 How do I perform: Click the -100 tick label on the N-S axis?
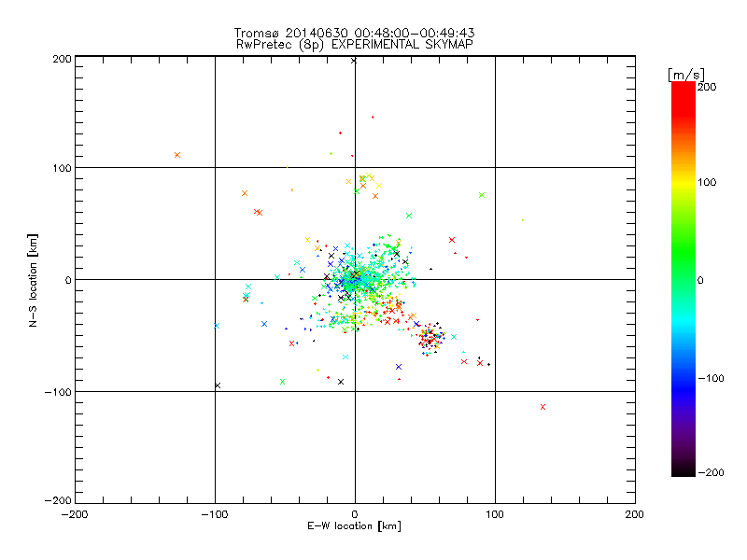(x=58, y=392)
